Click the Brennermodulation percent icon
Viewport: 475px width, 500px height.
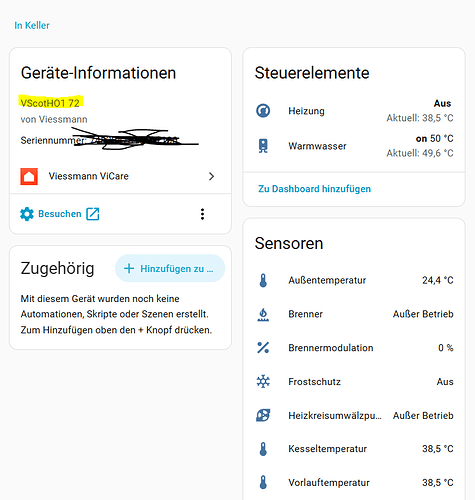pos(263,348)
